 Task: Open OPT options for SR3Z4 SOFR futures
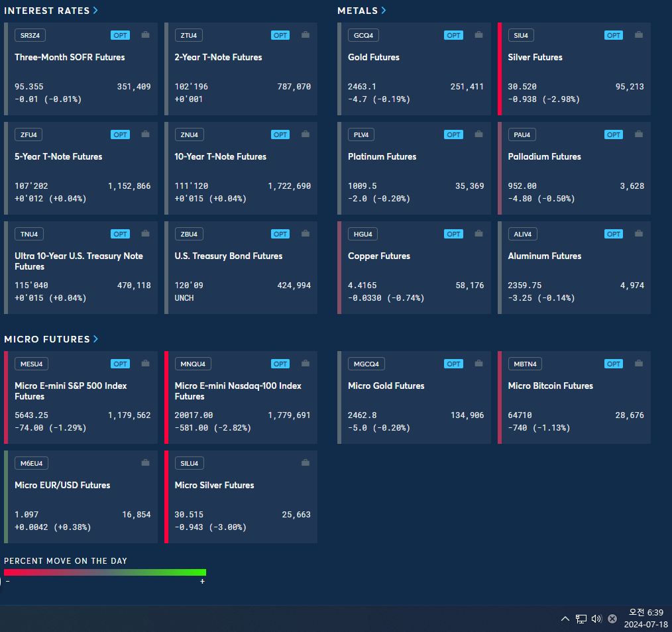pos(121,35)
